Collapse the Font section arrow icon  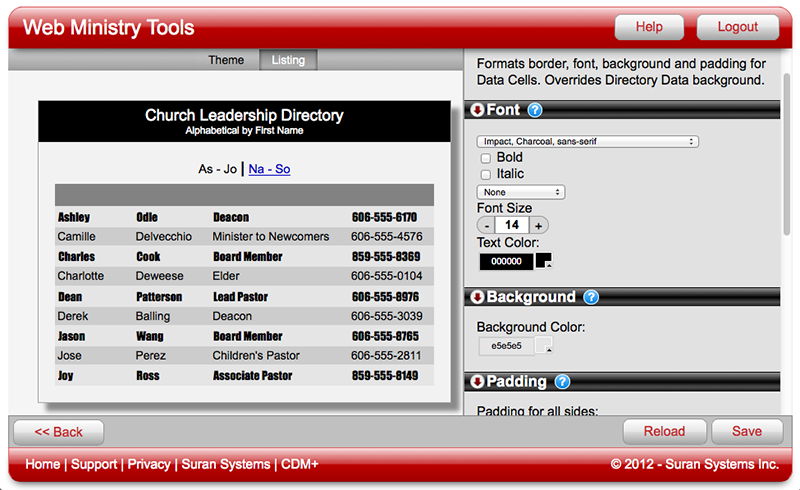pyautogui.click(x=477, y=110)
